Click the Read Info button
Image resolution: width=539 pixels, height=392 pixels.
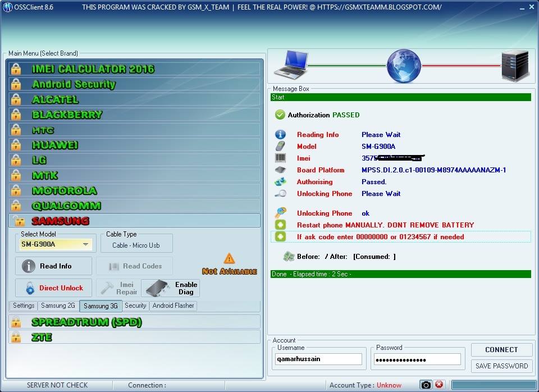[54, 266]
